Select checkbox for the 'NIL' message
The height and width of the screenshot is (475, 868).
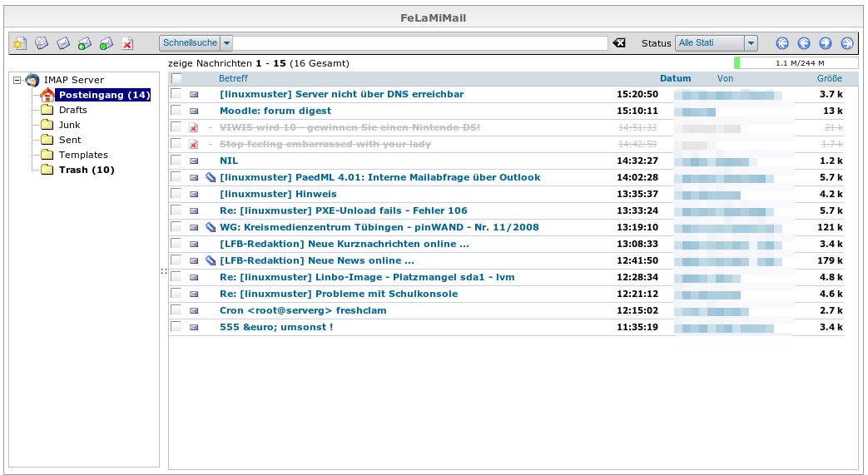[x=176, y=161]
